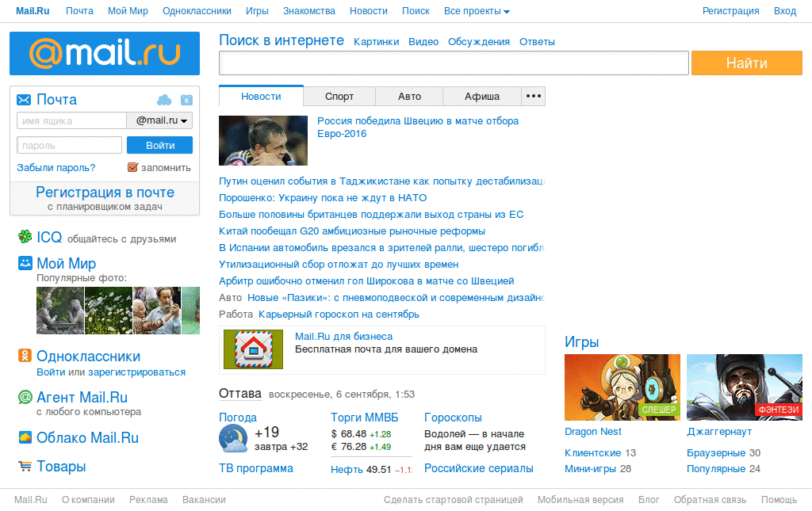
Task: Click Сделать стартовой страницей footer link
Action: (x=453, y=500)
